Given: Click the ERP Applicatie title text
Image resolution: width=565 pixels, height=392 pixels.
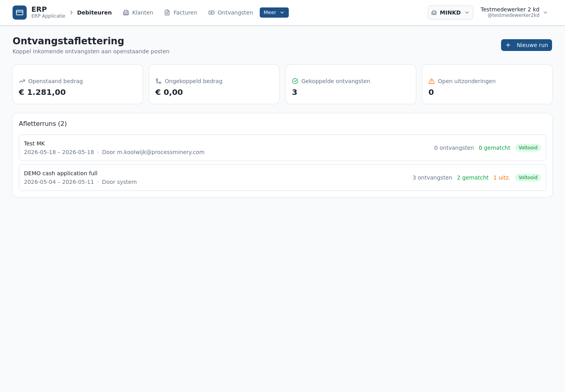Looking at the screenshot, I should point(48,16).
